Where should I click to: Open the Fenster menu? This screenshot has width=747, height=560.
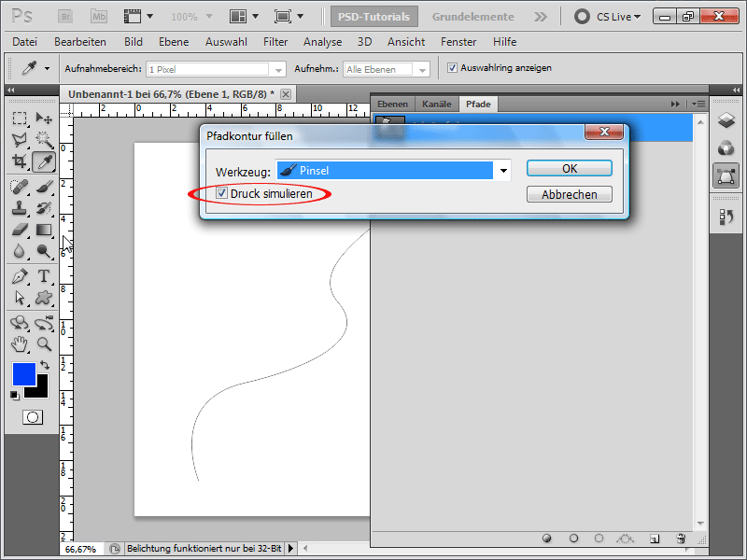(458, 42)
